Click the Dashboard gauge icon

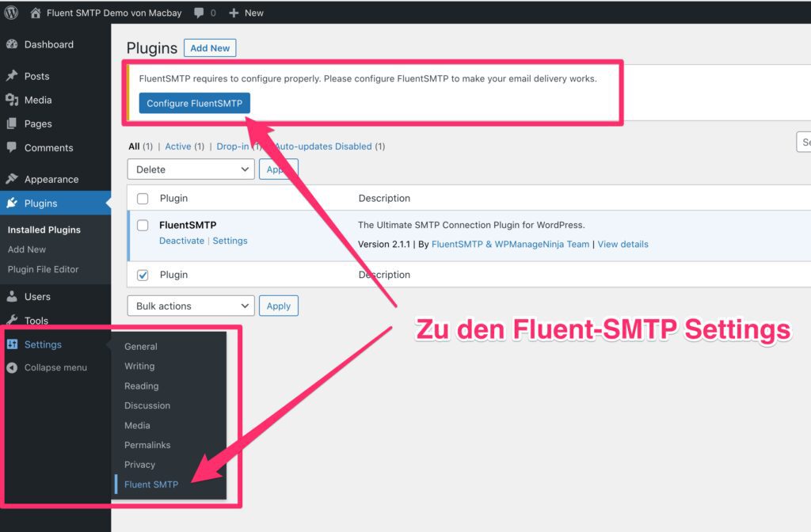coord(12,44)
